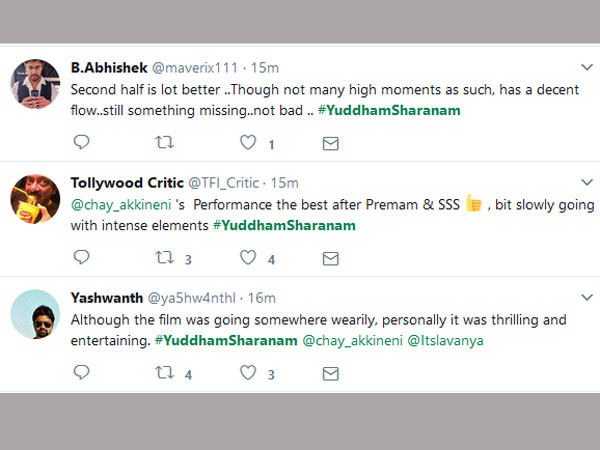Open Yashwanth tweet's dropdown chevron
Viewport: 600px width, 450px height.
[587, 297]
